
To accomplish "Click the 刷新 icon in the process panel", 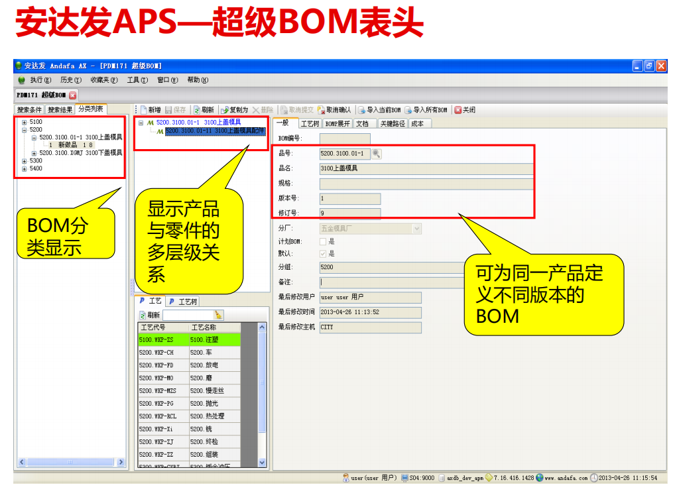I will click(142, 315).
